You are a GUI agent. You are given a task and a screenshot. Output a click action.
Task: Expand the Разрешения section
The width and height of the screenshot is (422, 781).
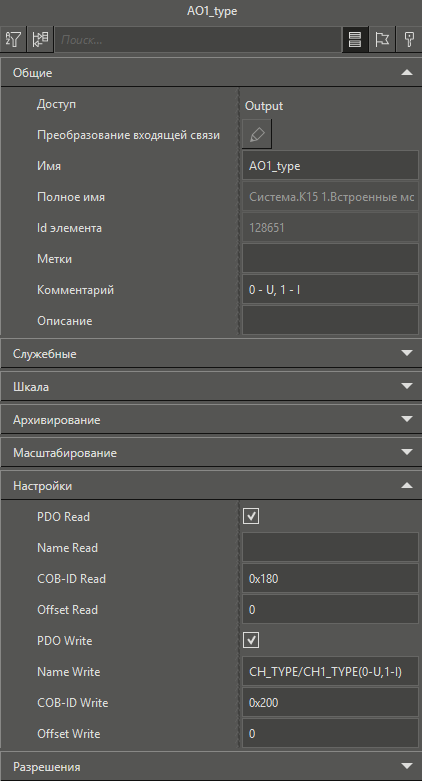[x=211, y=767]
